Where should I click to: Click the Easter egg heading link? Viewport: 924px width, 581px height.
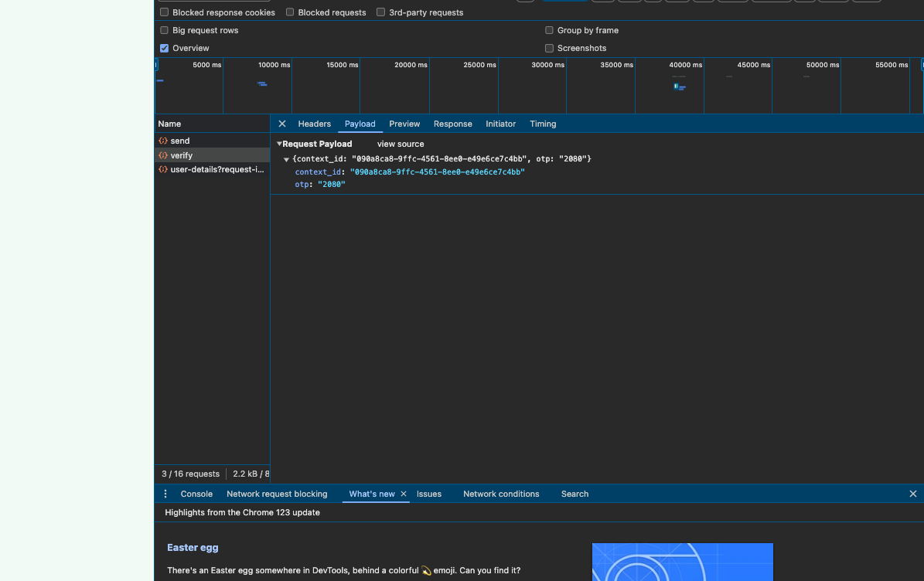tap(193, 547)
